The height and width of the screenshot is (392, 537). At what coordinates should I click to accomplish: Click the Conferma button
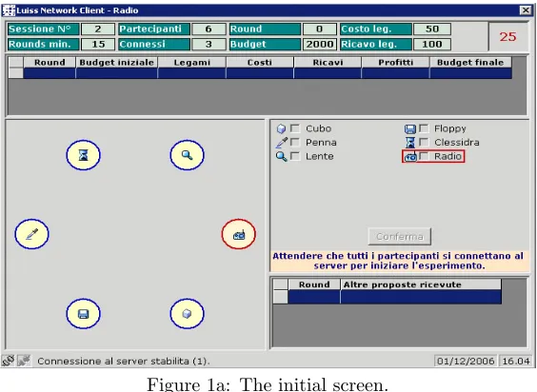tap(399, 236)
